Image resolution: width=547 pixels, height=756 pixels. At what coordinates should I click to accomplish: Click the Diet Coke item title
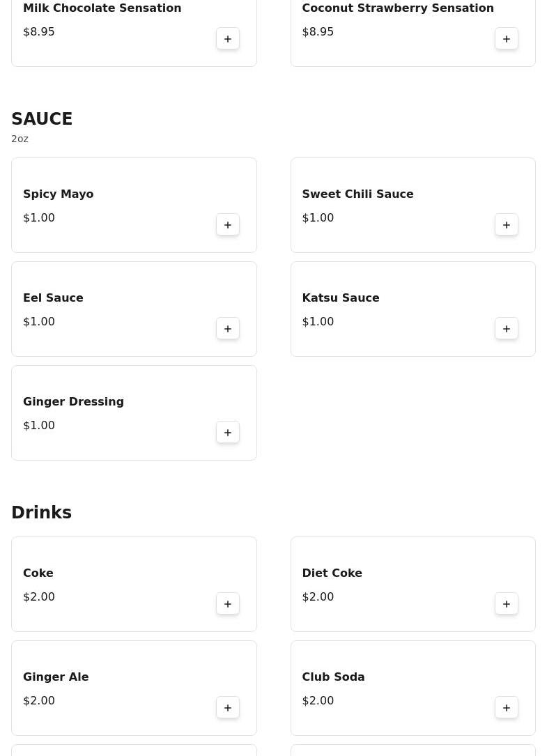point(332,573)
